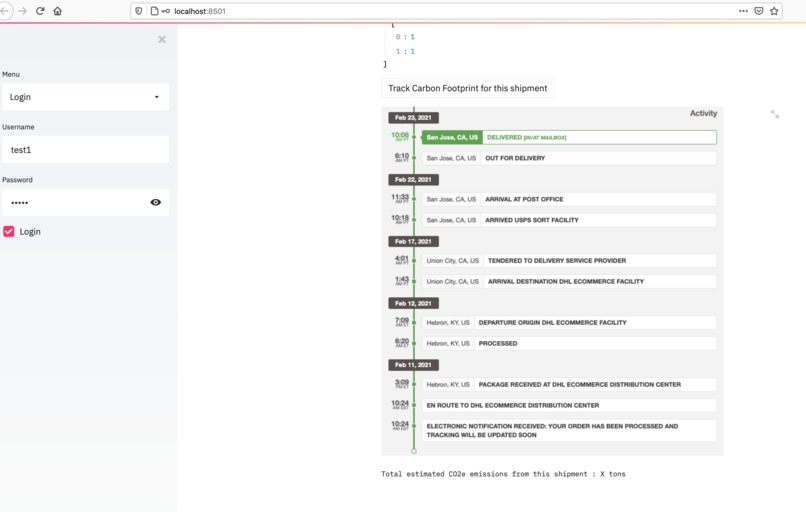
Task: Close the sidebar with the X icon
Action: click(162, 40)
